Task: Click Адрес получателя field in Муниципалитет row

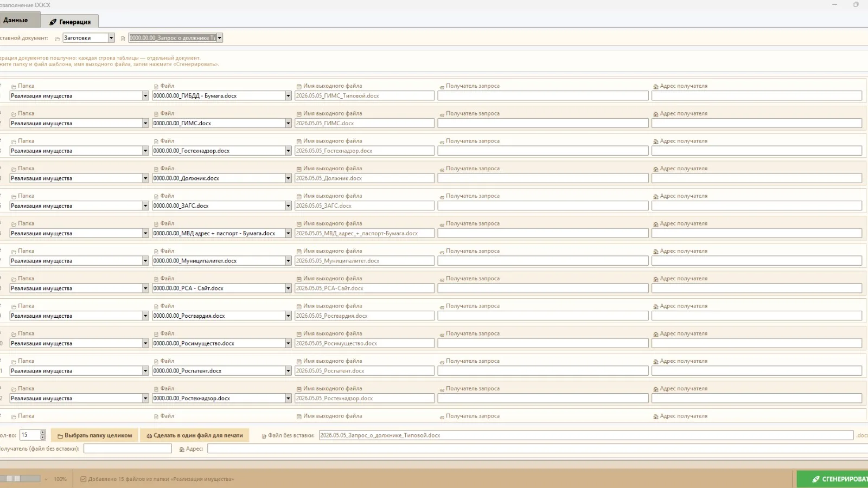Action: [757, 261]
